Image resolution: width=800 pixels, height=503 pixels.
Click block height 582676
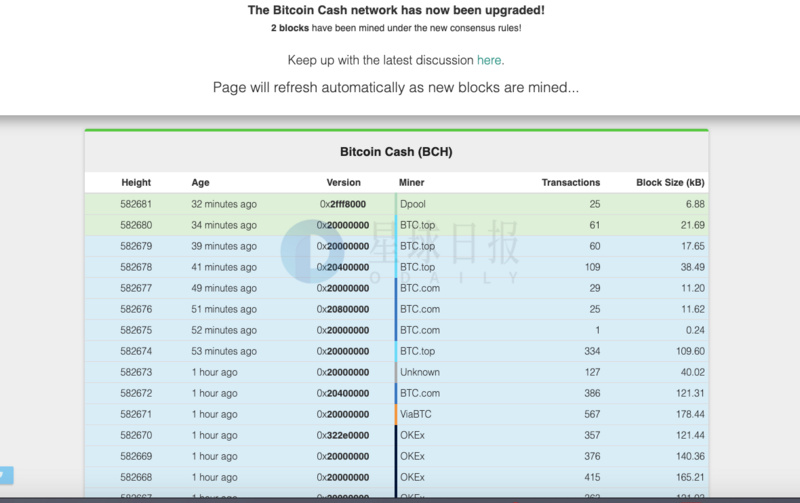coord(136,309)
